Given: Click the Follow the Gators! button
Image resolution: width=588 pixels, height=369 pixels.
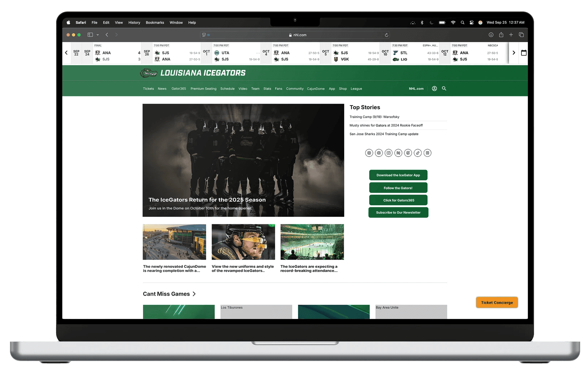Looking at the screenshot, I should click(398, 188).
